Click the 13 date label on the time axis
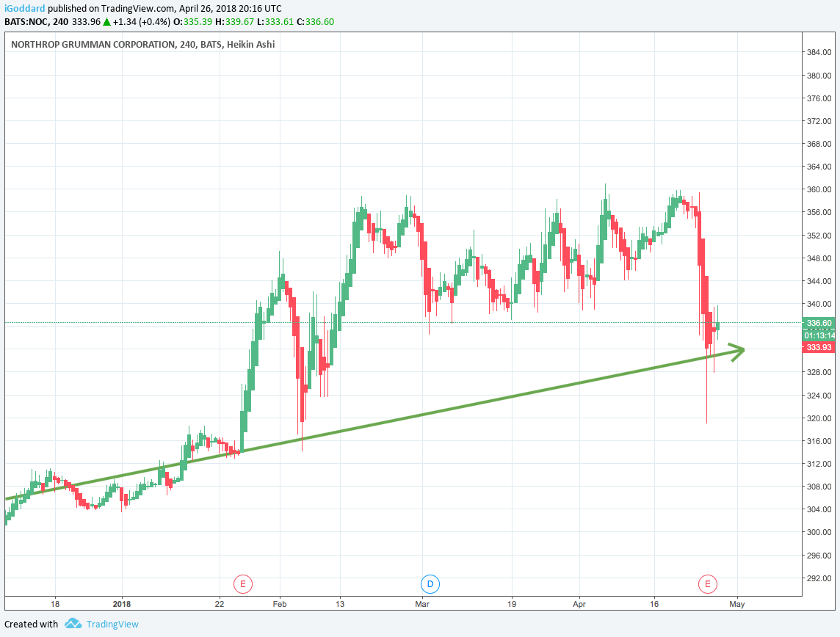 click(x=340, y=604)
